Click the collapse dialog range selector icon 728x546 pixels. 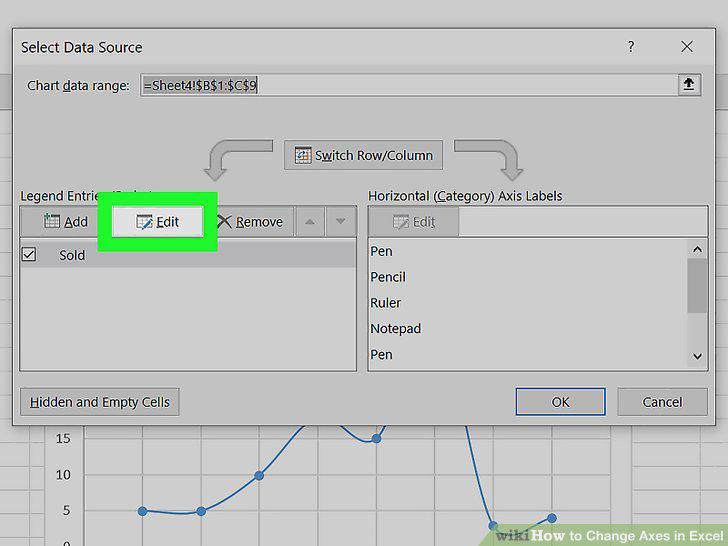[x=689, y=84]
